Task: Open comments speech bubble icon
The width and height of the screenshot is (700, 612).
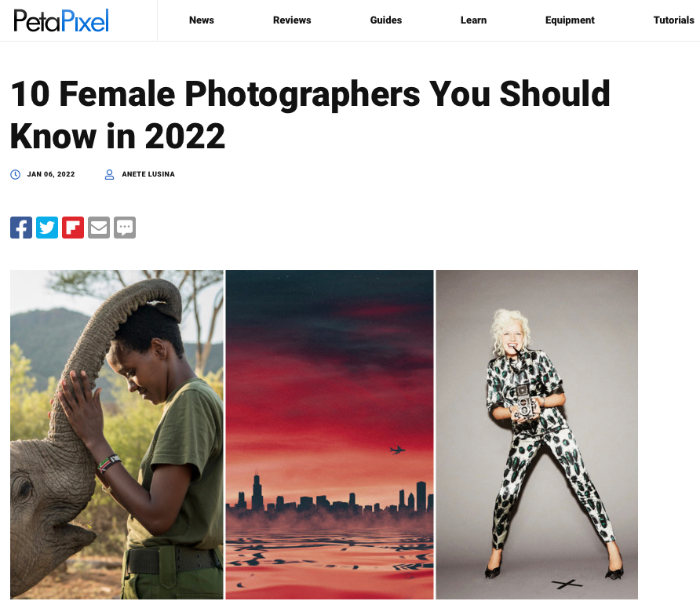Action: [x=125, y=228]
